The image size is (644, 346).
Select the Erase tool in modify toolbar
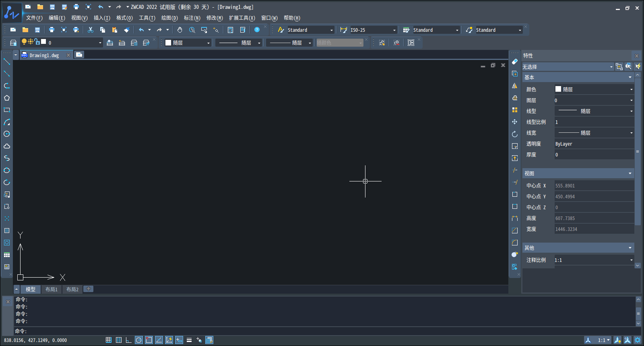(515, 62)
